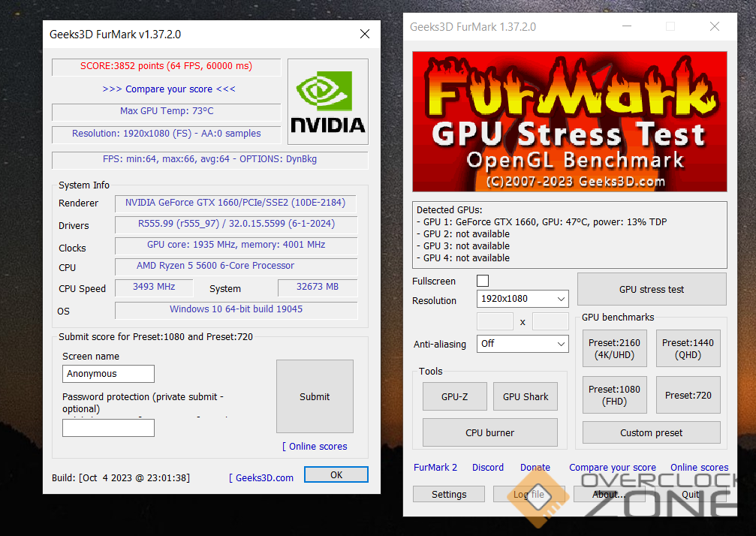Click '>>> Compare your score <<<' link

(x=169, y=89)
